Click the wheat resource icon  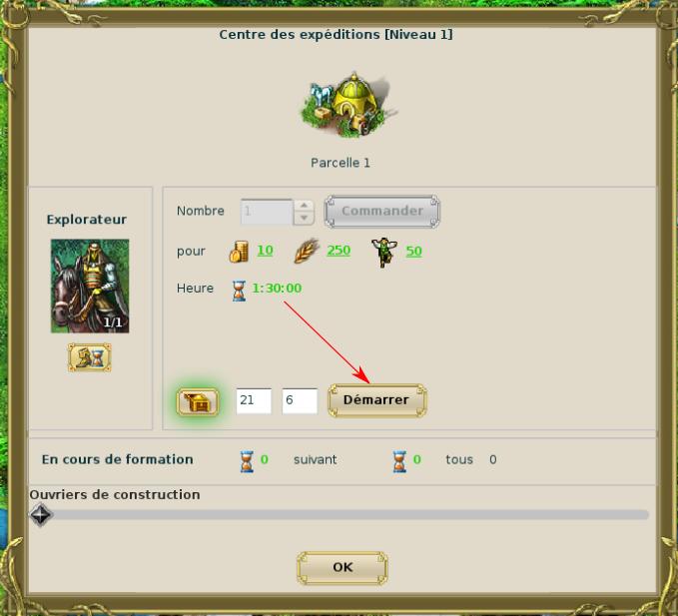pyautogui.click(x=307, y=252)
